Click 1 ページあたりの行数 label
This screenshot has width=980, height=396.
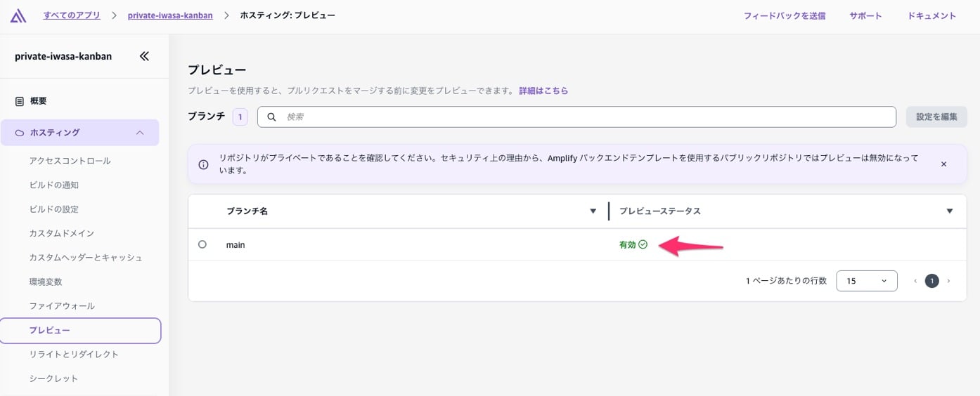pyautogui.click(x=786, y=281)
